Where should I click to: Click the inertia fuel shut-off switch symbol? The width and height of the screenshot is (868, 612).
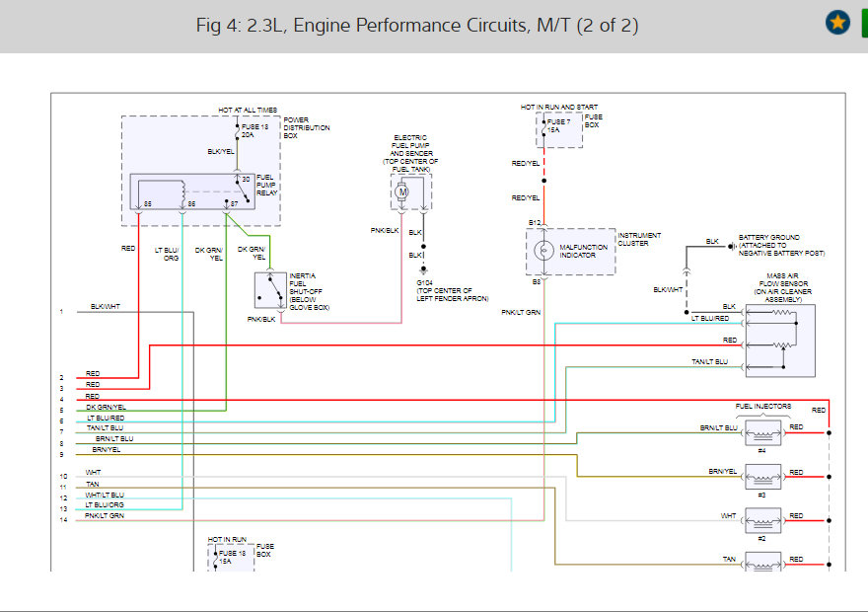click(x=270, y=290)
